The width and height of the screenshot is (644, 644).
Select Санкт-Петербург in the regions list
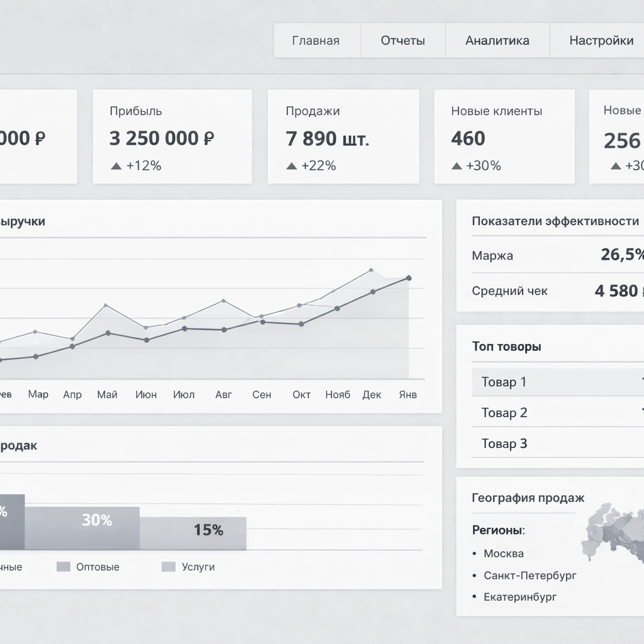tap(530, 575)
